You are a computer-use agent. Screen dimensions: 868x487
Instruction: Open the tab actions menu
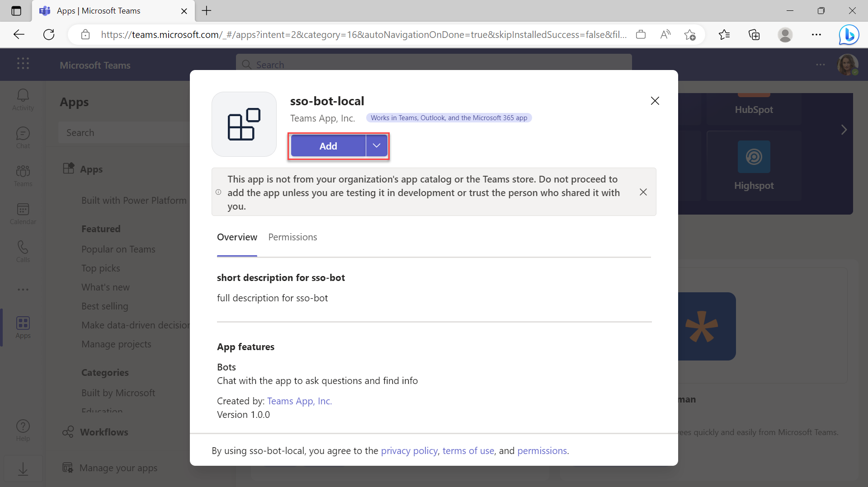tap(16, 11)
